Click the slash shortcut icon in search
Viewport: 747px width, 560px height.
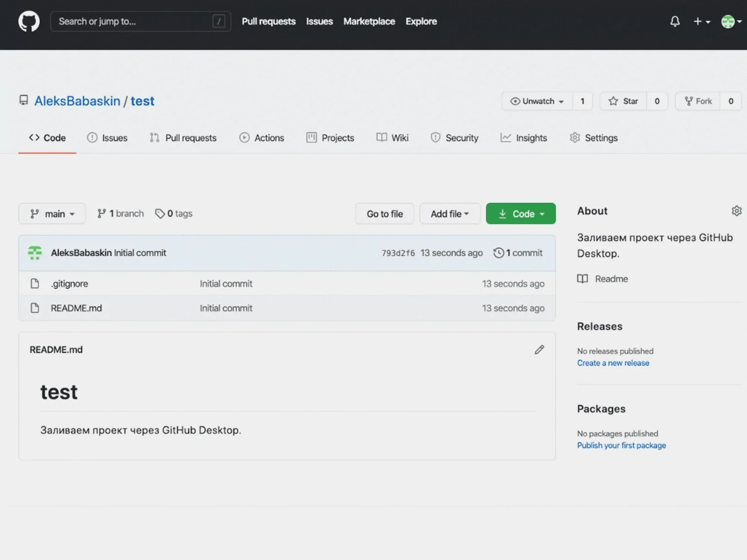219,21
